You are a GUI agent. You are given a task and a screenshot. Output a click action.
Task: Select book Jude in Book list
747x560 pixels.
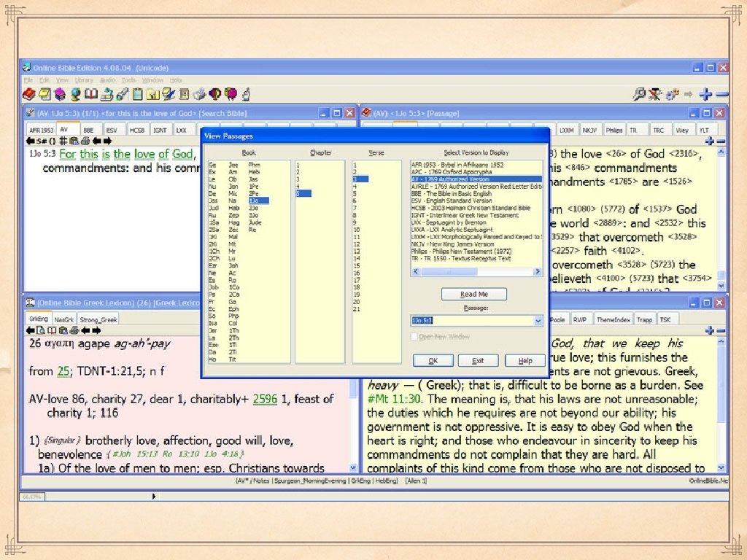tap(255, 222)
